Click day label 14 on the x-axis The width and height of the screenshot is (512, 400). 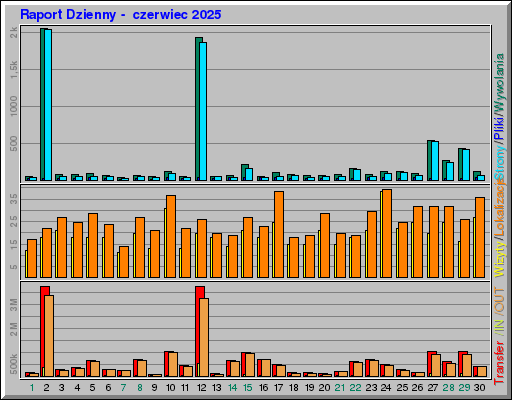click(x=232, y=388)
